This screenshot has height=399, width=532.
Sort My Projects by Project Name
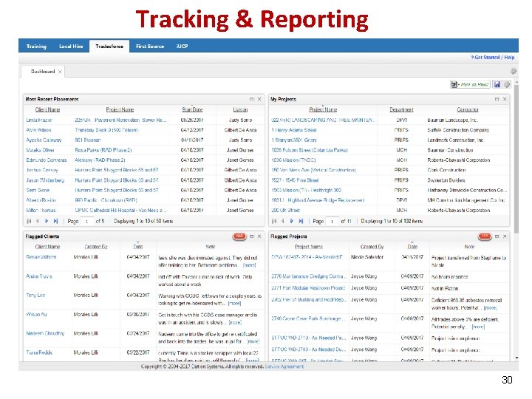click(323, 109)
